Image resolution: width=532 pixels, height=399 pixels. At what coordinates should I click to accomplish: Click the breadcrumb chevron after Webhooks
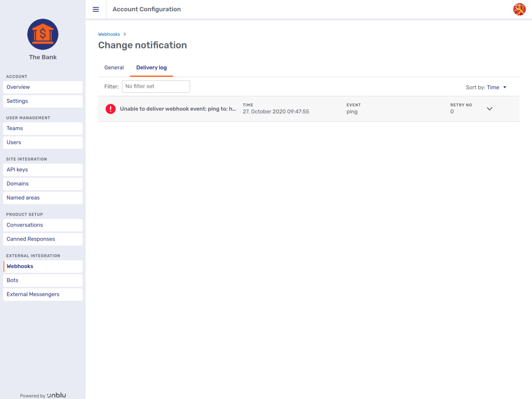click(125, 34)
